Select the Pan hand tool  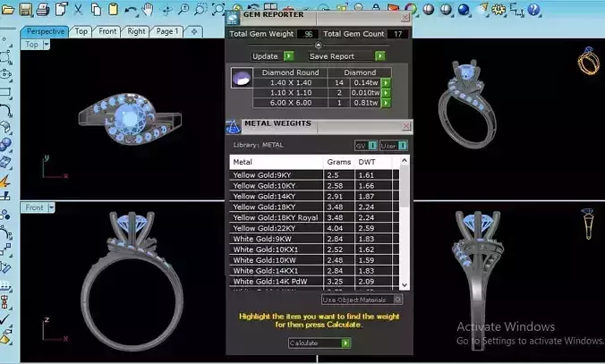(x=148, y=10)
